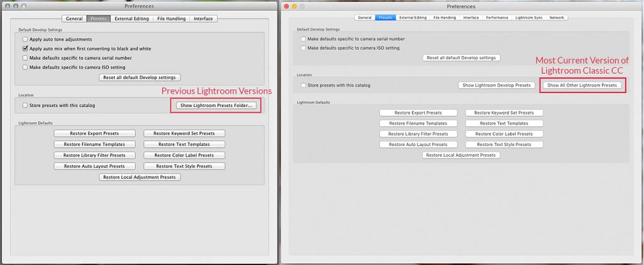Select General tab in the Classic CC Preferences window
The width and height of the screenshot is (644, 265).
[365, 18]
